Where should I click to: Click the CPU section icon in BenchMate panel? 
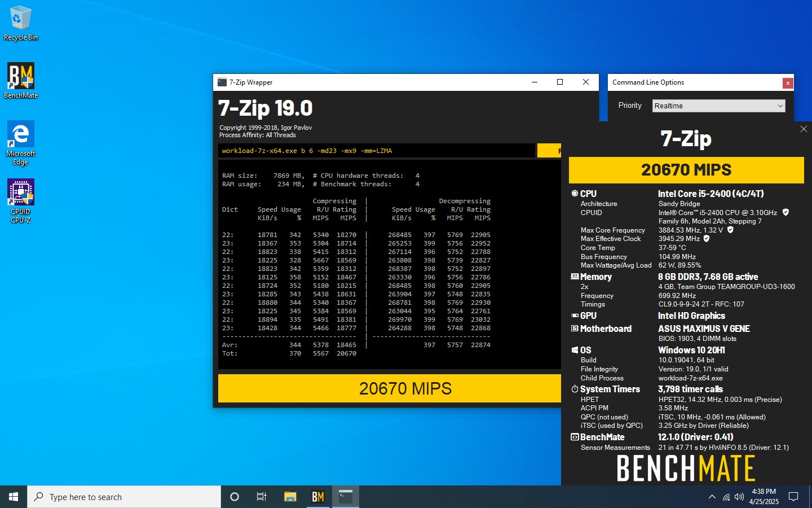(575, 194)
